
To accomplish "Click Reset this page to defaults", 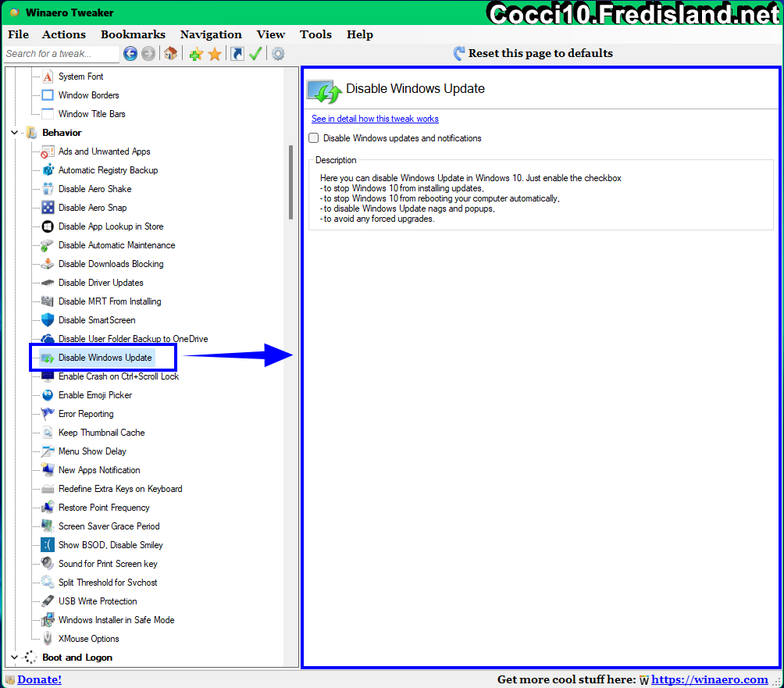I will pos(533,54).
